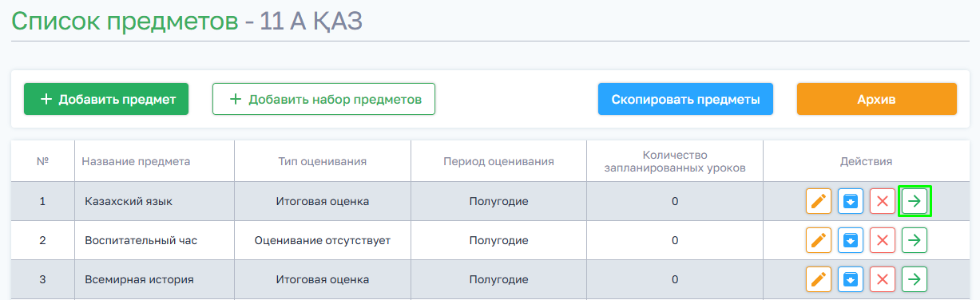Select the Всемирная история subject name
The width and height of the screenshot is (980, 300).
tap(139, 279)
